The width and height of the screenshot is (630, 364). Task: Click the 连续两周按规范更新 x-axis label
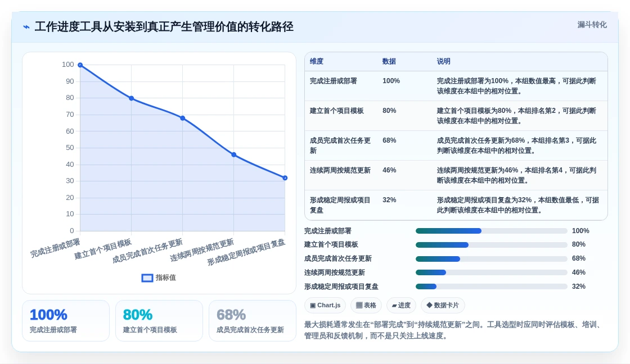point(202,250)
